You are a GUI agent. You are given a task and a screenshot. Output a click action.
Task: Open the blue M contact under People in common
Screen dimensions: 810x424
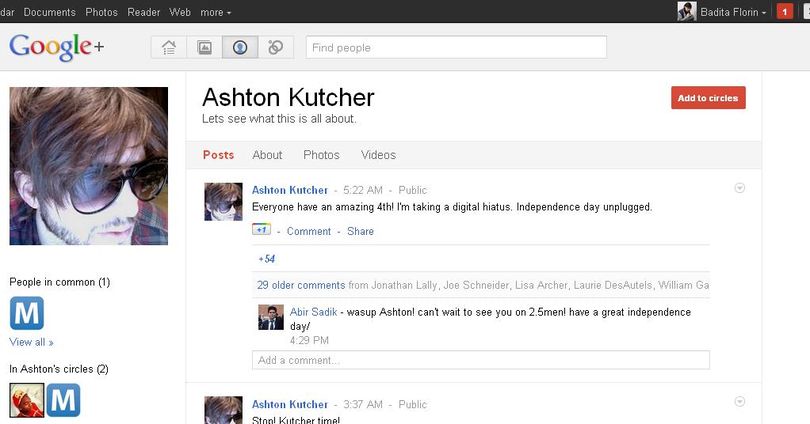pos(27,313)
